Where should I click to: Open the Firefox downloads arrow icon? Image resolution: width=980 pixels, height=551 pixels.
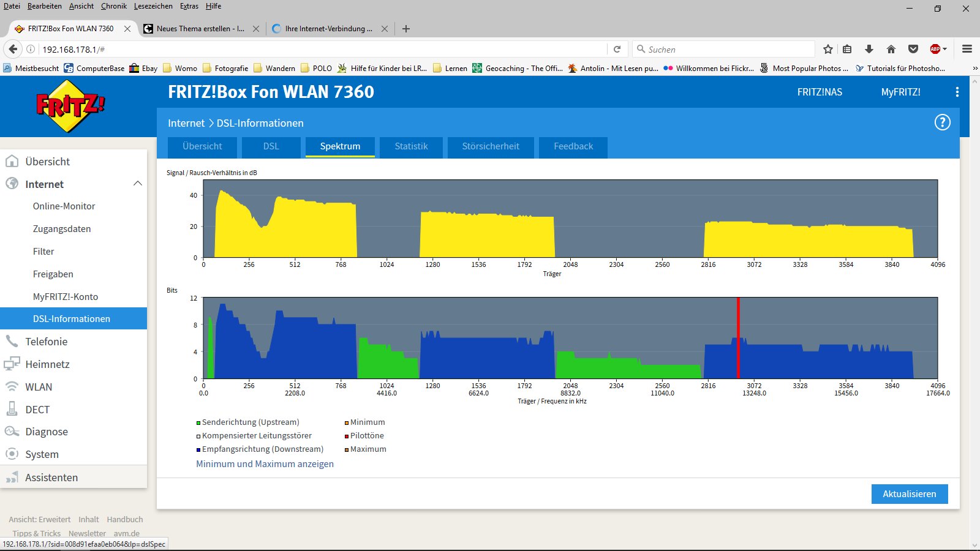pos(869,50)
